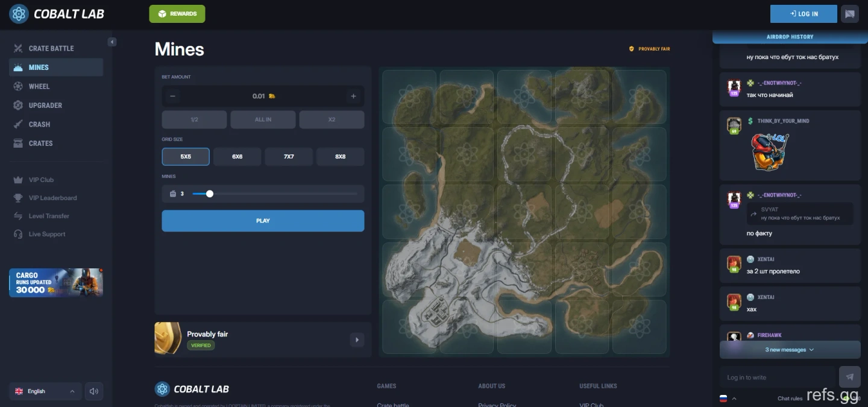868x407 pixels.
Task: Click the center tile of the mines grid
Action: click(x=524, y=212)
